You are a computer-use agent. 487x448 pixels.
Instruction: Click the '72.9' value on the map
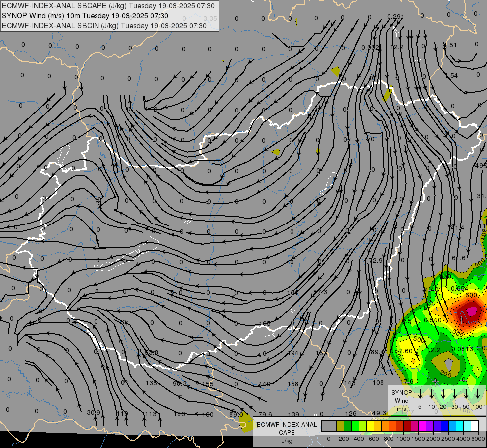(376, 260)
